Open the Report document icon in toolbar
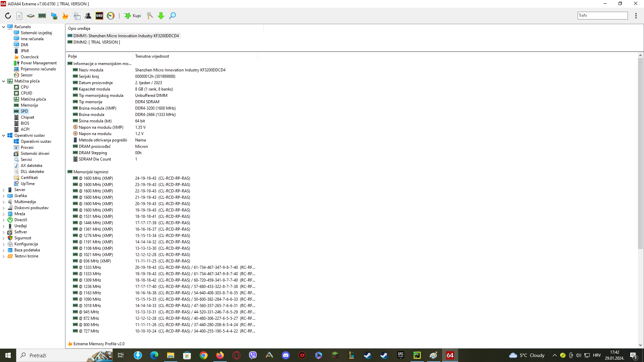 point(19,16)
